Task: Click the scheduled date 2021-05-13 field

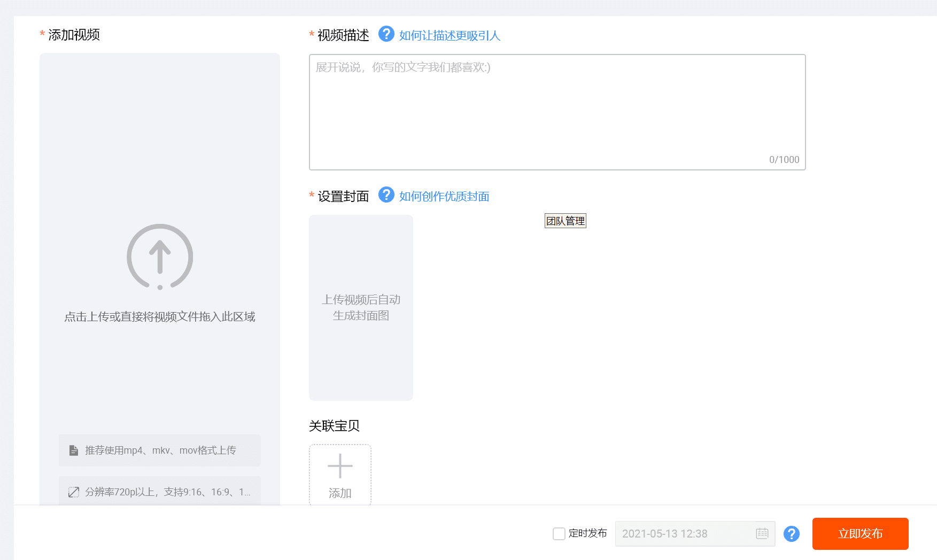Action: click(695, 534)
